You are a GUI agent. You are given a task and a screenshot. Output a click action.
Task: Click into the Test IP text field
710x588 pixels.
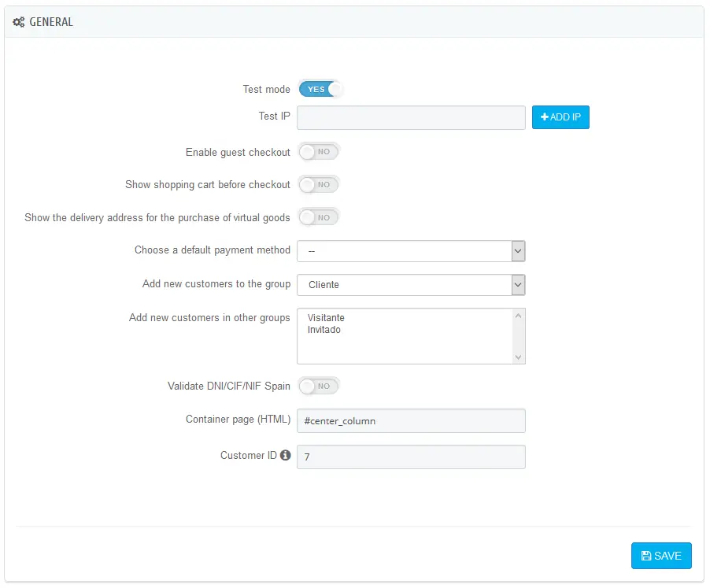pos(410,117)
